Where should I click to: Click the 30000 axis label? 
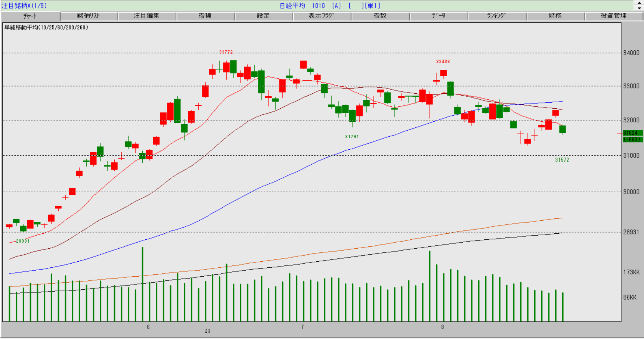coord(631,192)
